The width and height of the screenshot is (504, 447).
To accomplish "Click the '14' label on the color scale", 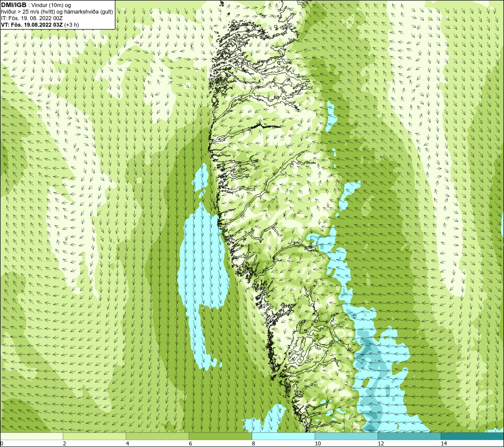I will [444, 443].
